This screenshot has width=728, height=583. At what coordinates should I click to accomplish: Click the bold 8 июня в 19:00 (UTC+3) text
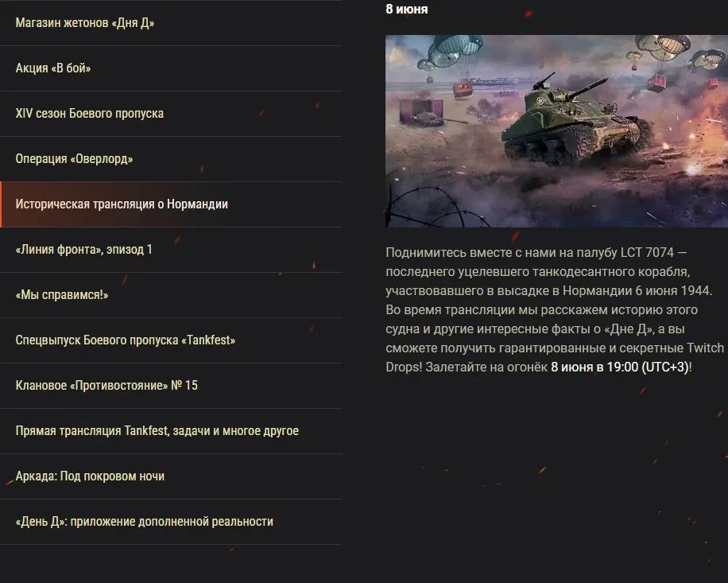[x=620, y=367]
